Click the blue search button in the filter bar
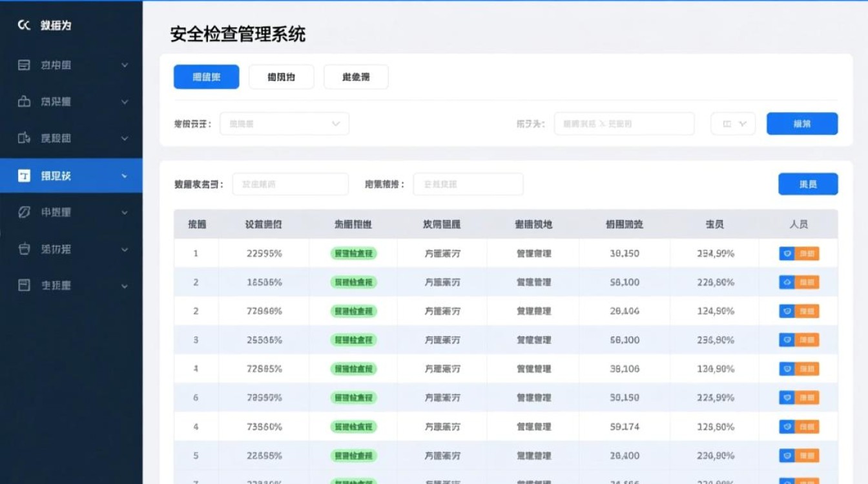The height and width of the screenshot is (484, 868). point(802,123)
